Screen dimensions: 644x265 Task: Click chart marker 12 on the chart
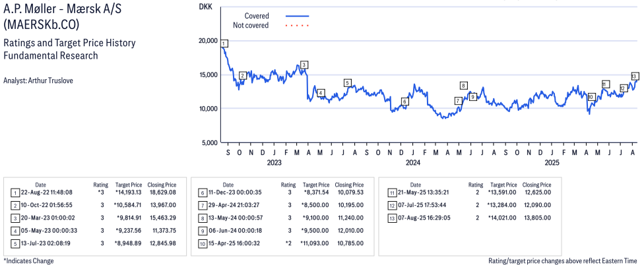coord(624,88)
